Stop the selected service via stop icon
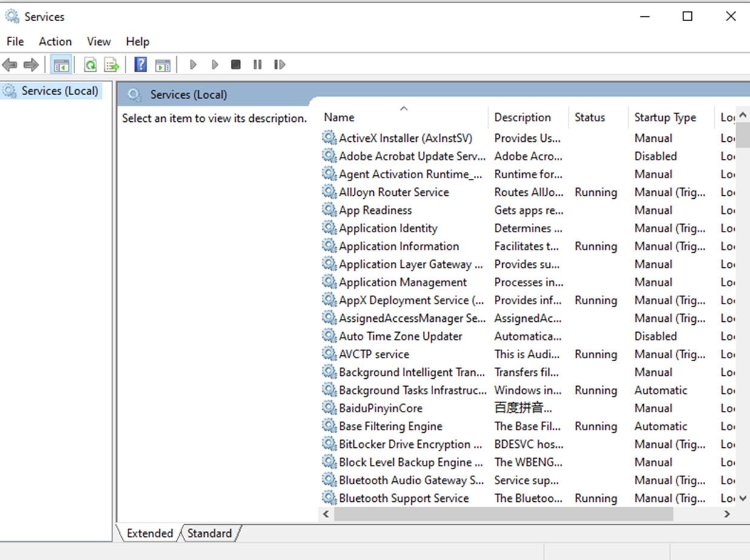 tap(236, 64)
